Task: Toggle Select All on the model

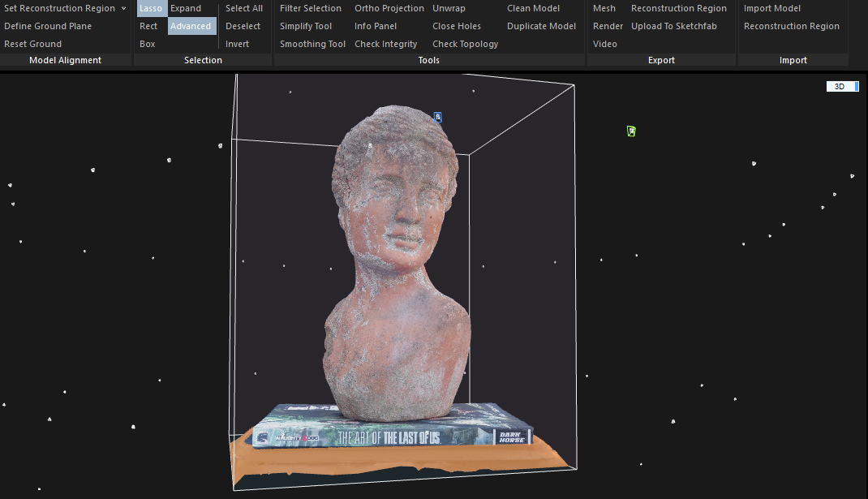Action: click(244, 8)
